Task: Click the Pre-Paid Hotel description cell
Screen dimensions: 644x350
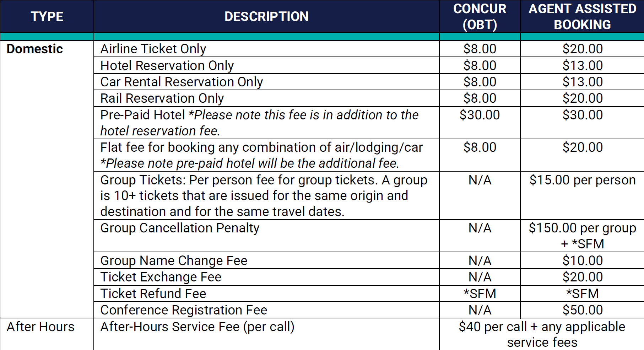Action: (259, 123)
